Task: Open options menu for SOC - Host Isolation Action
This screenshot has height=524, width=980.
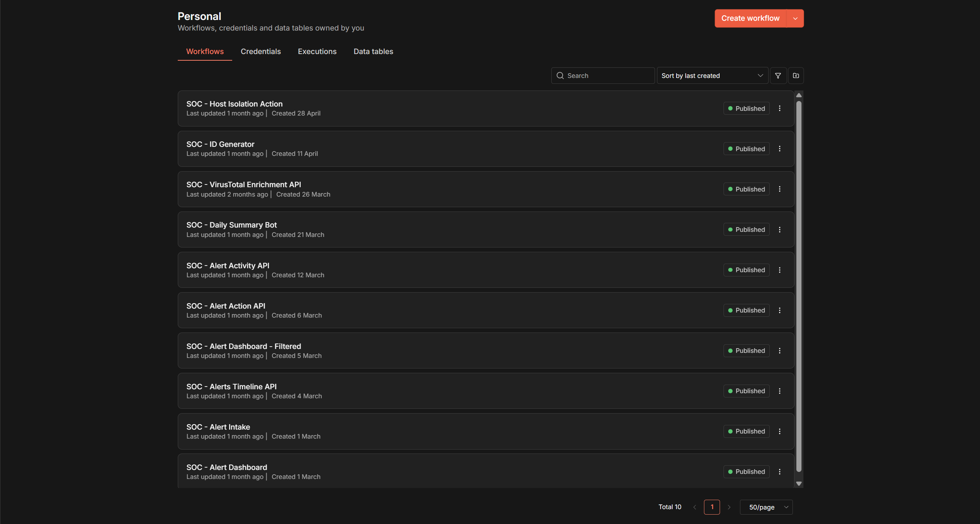Action: (x=780, y=108)
